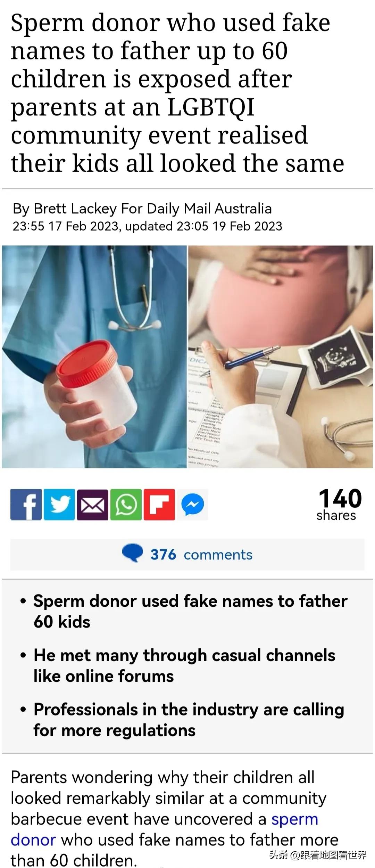Open the 376 comments section
Viewport: 375px width, 868px height.
click(187, 555)
